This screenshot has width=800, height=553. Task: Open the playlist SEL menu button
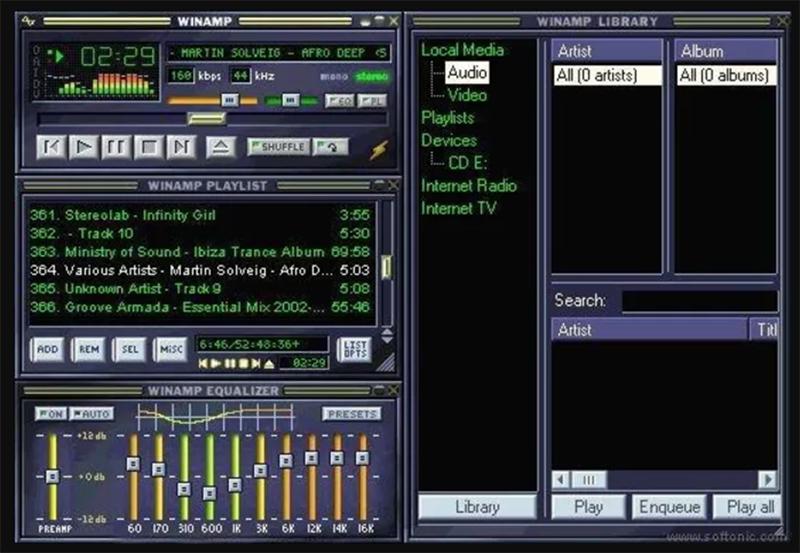[130, 349]
